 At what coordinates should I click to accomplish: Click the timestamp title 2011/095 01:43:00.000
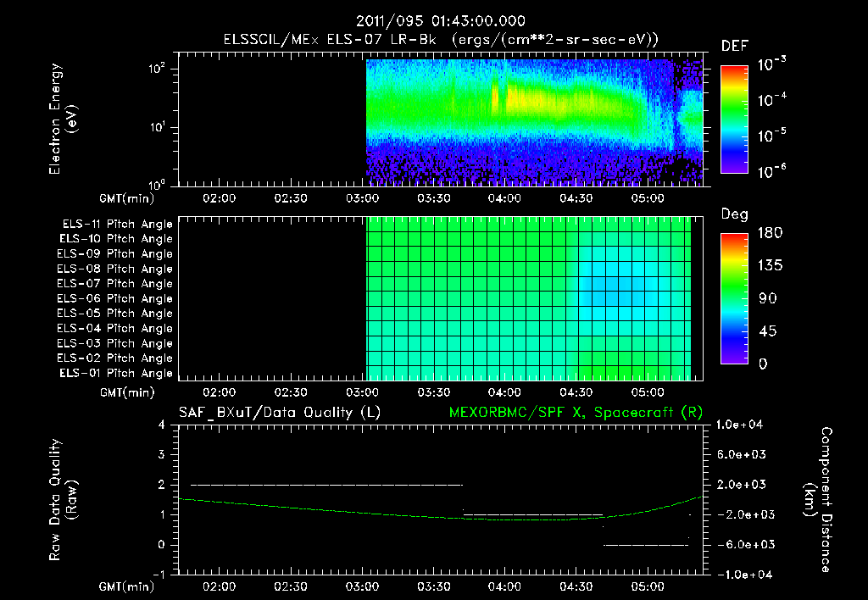tap(440, 21)
